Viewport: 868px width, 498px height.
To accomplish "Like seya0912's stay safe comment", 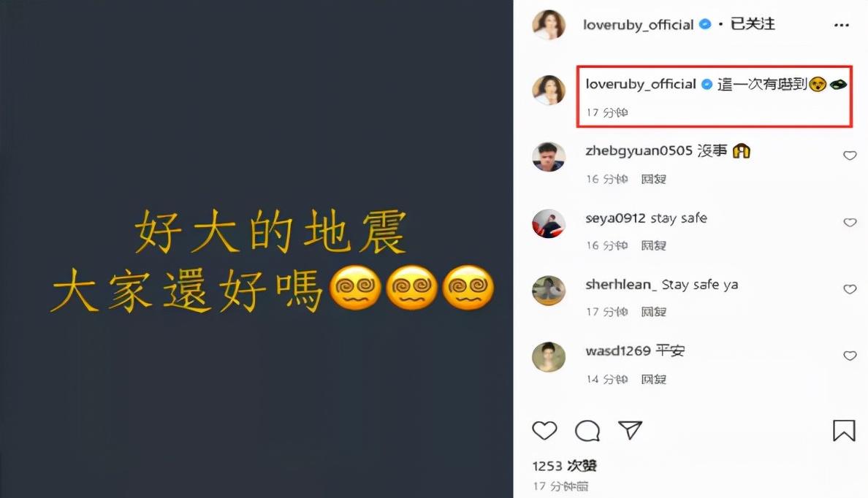I will pyautogui.click(x=850, y=223).
